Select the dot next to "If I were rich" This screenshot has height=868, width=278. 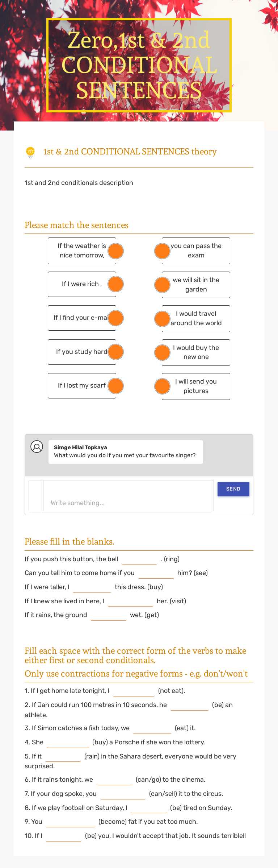point(115,284)
